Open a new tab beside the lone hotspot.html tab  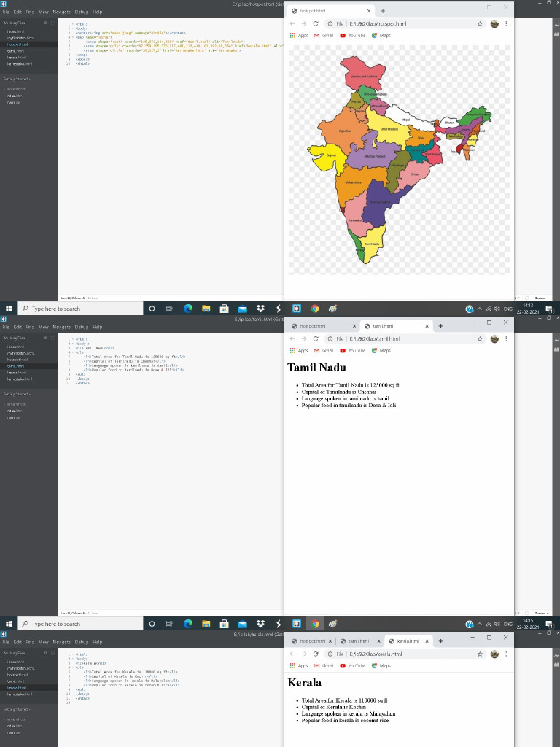(x=383, y=11)
